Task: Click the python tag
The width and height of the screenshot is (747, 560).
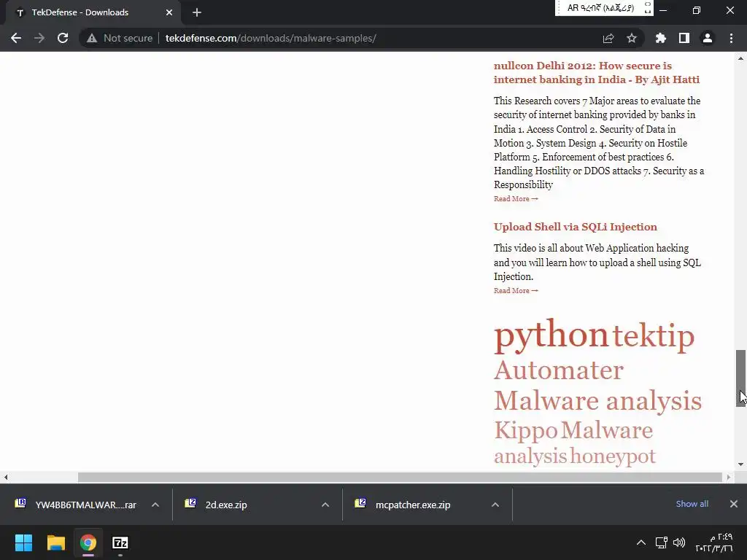Action: 551,335
